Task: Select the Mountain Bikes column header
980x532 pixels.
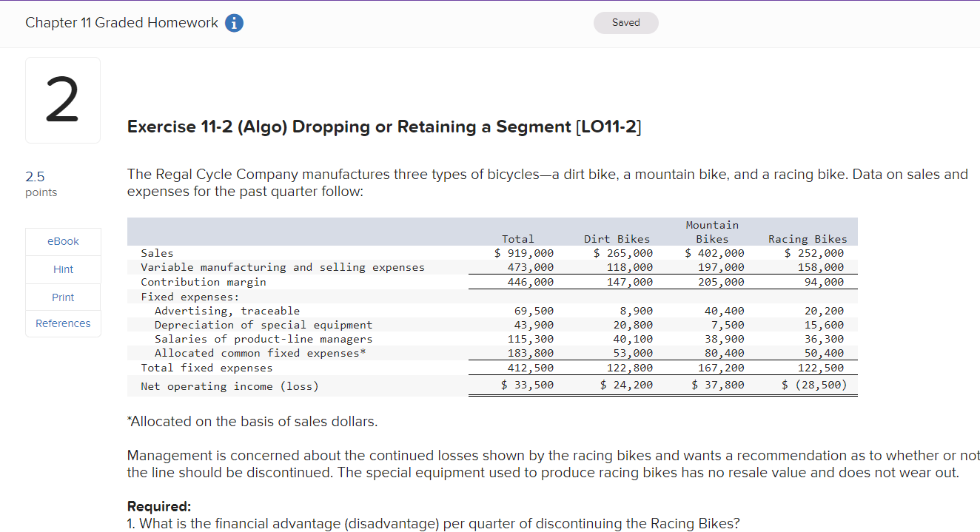Action: [711, 232]
